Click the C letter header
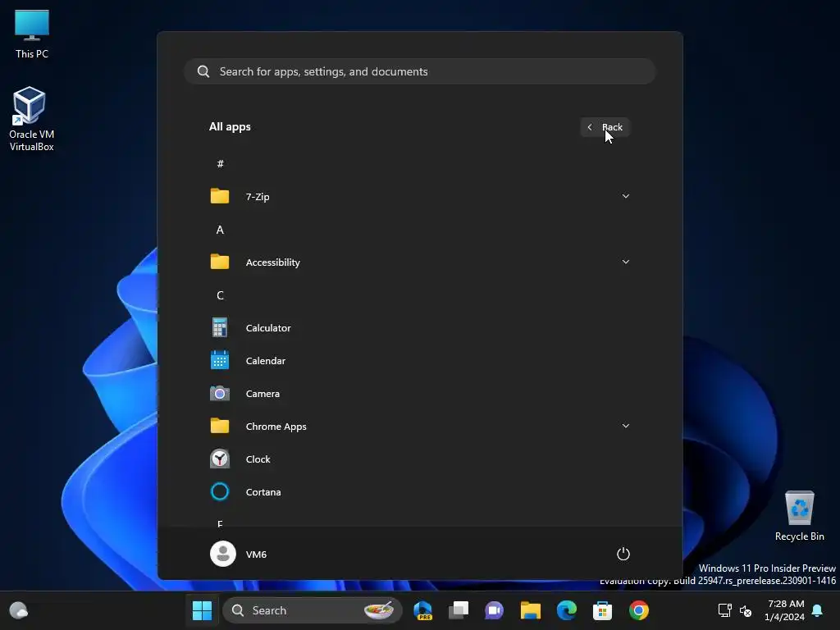 pyautogui.click(x=220, y=295)
